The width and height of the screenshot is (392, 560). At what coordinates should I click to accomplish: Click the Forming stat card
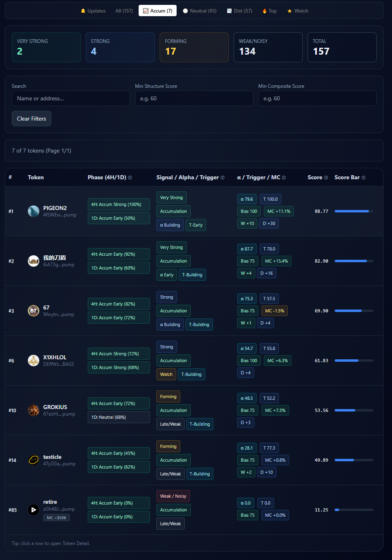[x=194, y=47]
